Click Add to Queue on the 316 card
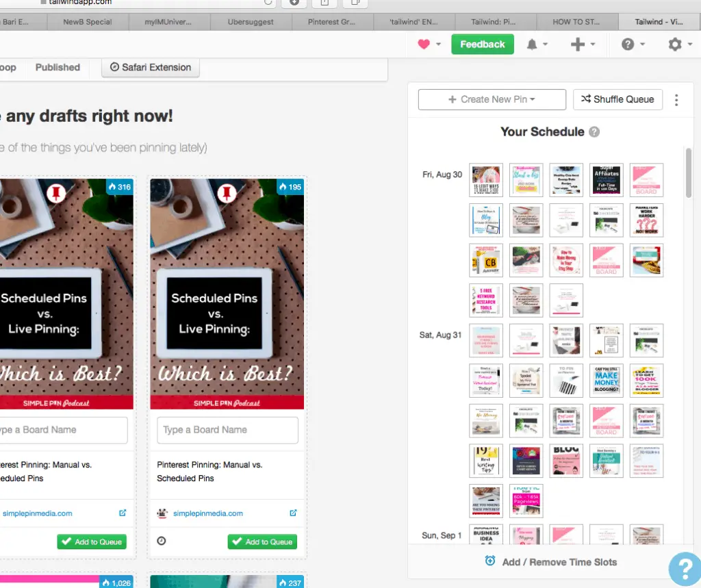The width and height of the screenshot is (701, 588). [92, 542]
